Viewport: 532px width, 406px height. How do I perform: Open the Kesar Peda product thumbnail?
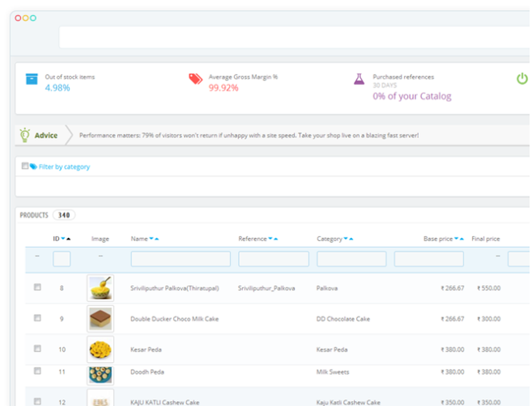coord(100,349)
